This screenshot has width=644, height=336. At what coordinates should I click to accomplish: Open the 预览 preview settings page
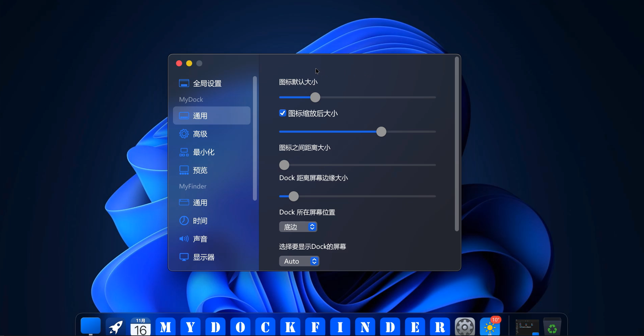(x=212, y=170)
